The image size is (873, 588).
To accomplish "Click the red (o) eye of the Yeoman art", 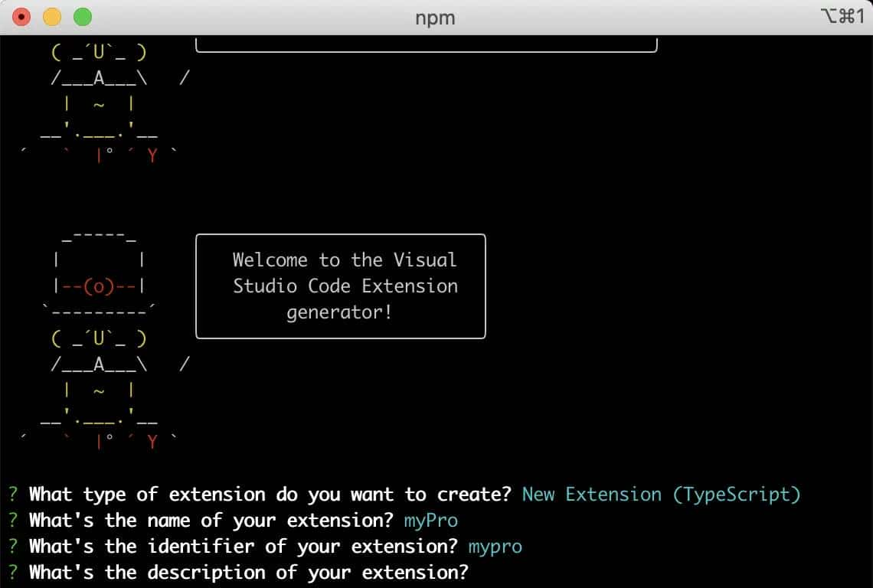I will (x=99, y=286).
